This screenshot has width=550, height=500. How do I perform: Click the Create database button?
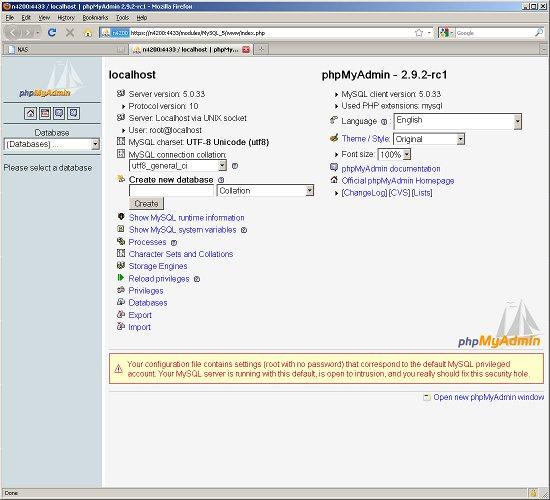pos(146,204)
